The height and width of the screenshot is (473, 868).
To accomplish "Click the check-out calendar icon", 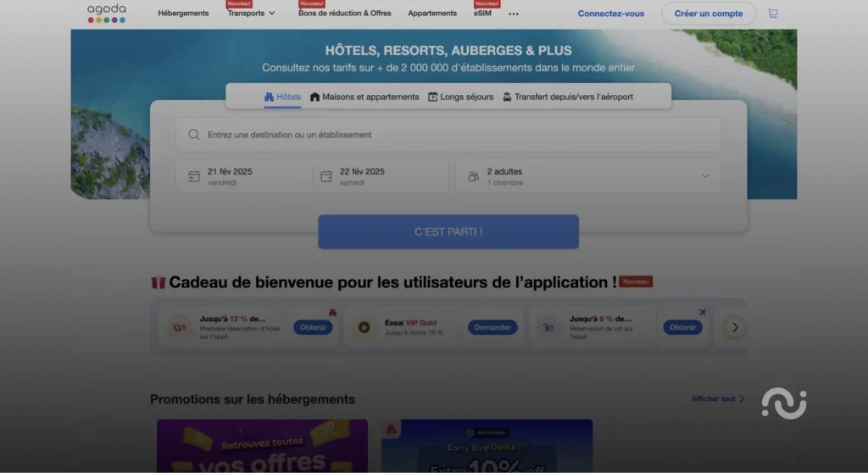I will coord(326,176).
